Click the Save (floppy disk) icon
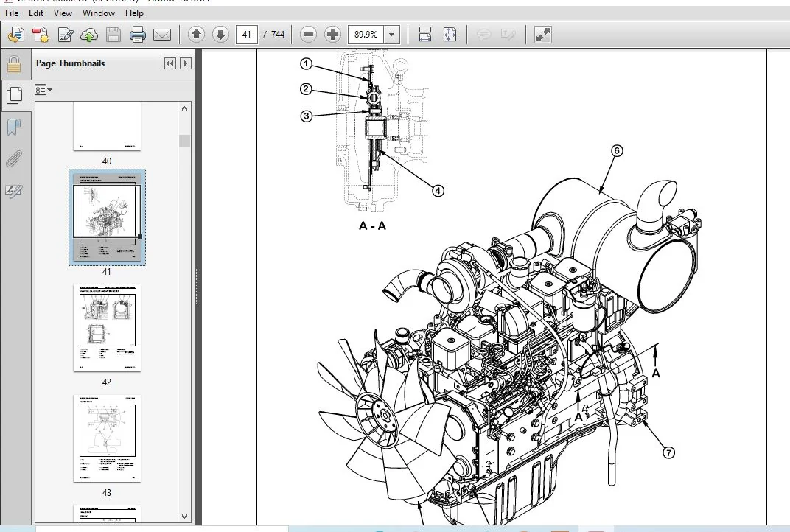The width and height of the screenshot is (790, 532). tap(113, 35)
